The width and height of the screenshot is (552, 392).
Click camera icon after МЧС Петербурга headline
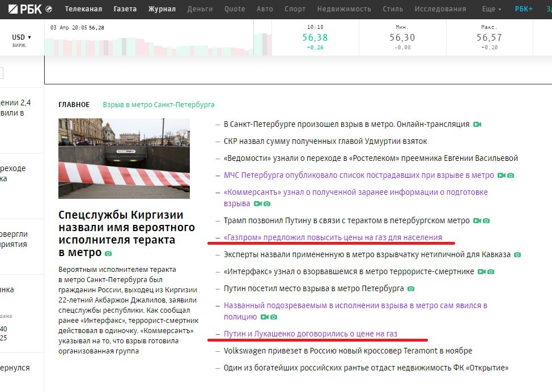510,176
